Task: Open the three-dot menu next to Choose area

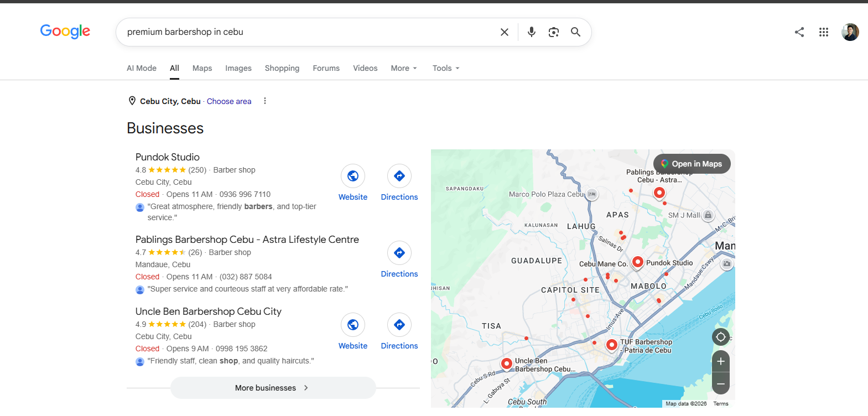Action: tap(265, 101)
